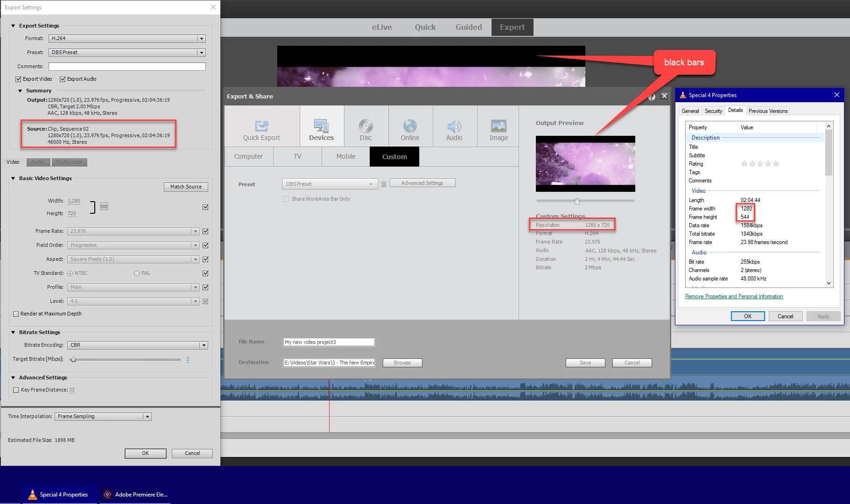Open the Format H.264 dropdown
Viewport: 850px width, 504px height.
(127, 39)
